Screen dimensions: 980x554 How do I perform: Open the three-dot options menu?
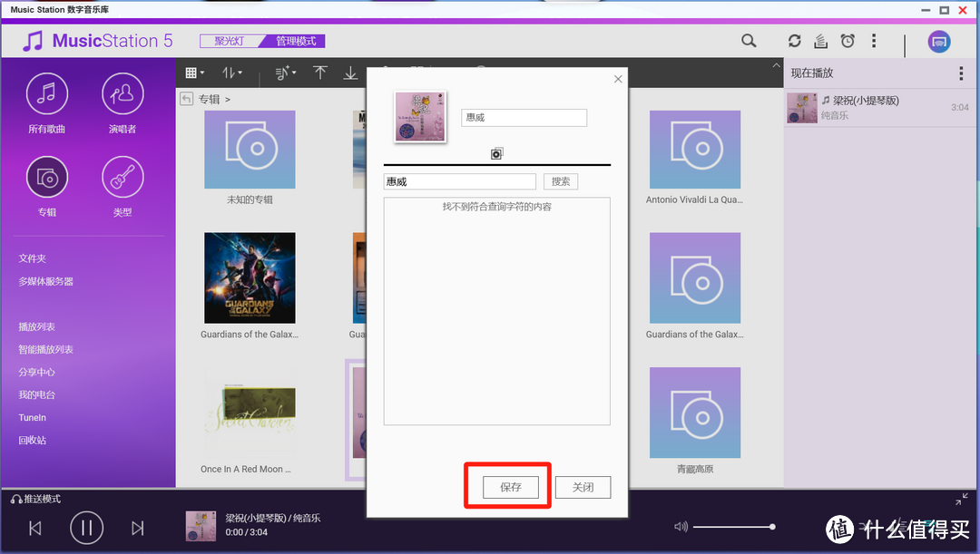[874, 41]
